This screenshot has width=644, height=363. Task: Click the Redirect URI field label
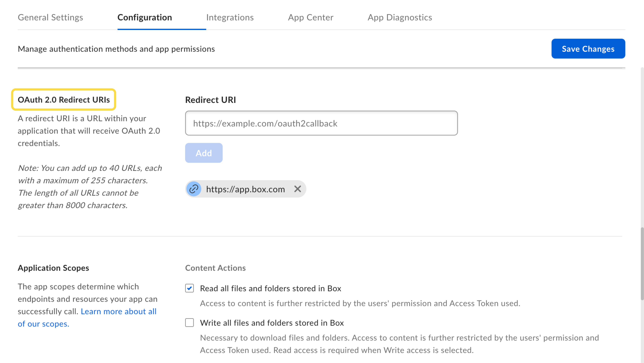click(x=210, y=100)
